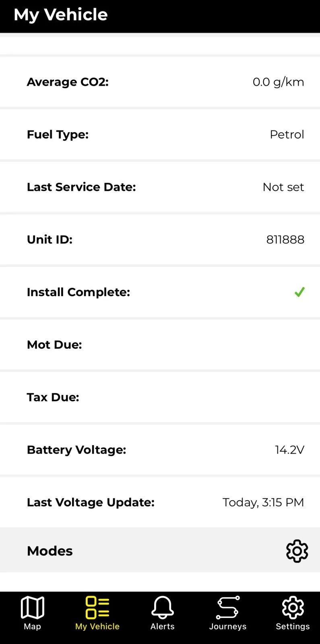Tap the Last Voltage Update timestamp

click(x=263, y=502)
